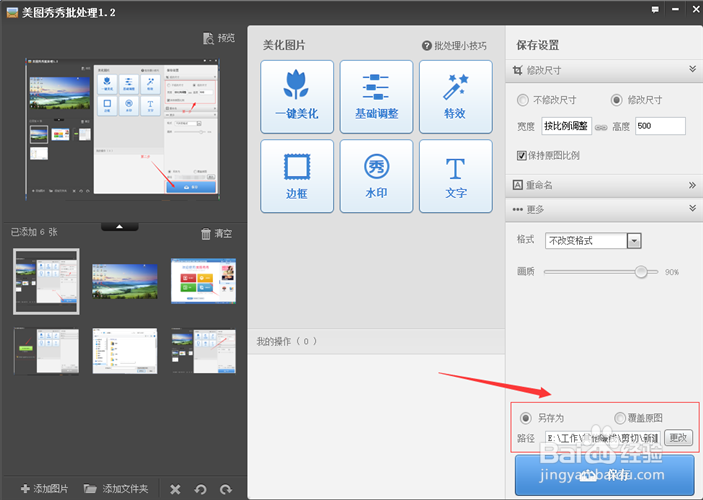Open the 特效 effects tile

pyautogui.click(x=456, y=97)
